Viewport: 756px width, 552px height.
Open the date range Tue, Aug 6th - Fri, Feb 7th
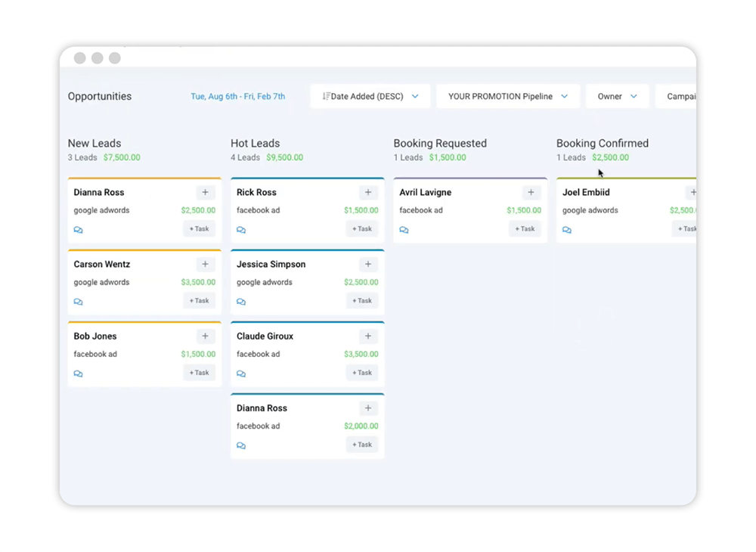tap(237, 97)
